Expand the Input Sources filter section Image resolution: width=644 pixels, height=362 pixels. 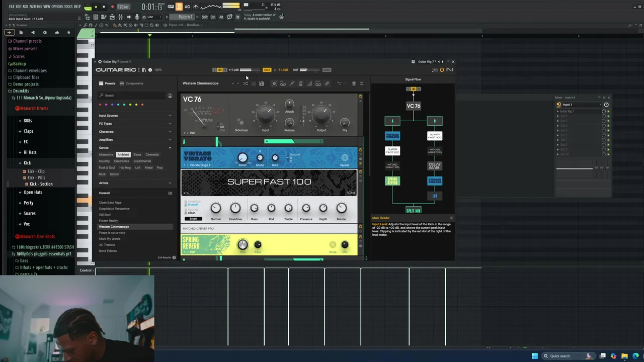[134, 116]
